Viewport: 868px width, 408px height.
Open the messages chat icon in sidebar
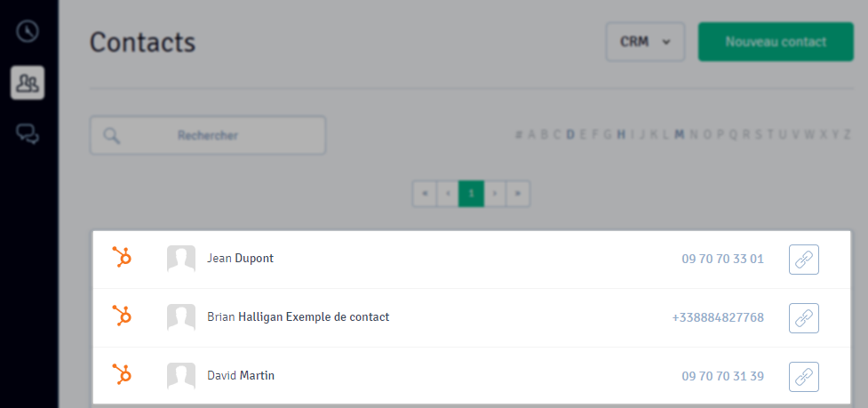28,134
